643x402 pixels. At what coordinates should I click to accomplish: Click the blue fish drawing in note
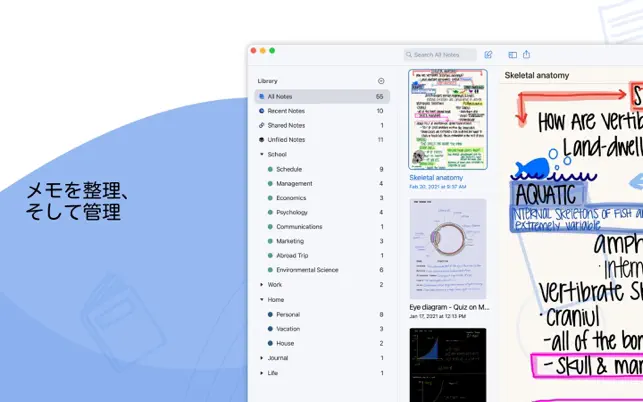532,168
